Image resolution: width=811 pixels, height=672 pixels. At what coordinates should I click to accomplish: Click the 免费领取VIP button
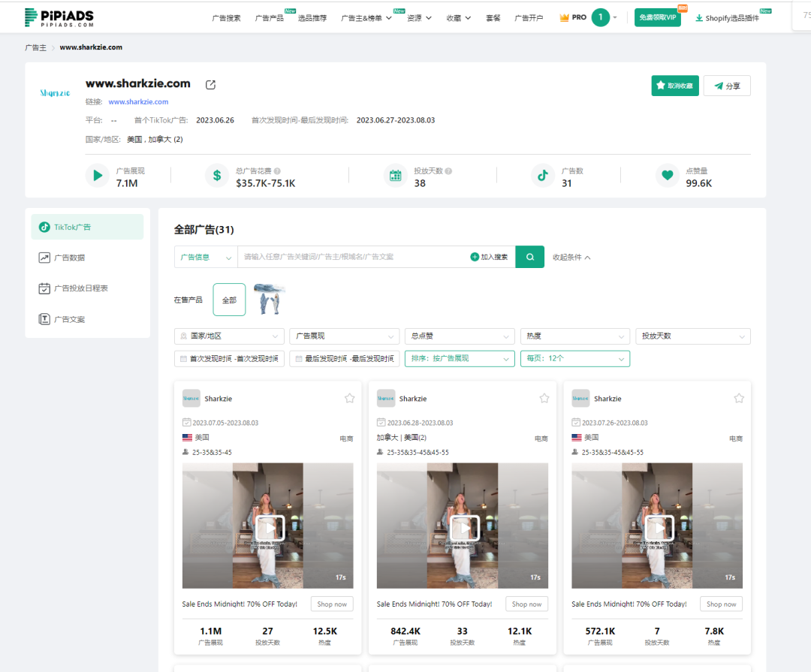(657, 17)
